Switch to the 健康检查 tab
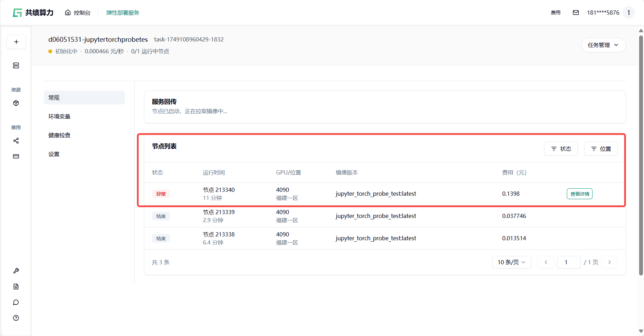644x336 pixels. coord(59,135)
